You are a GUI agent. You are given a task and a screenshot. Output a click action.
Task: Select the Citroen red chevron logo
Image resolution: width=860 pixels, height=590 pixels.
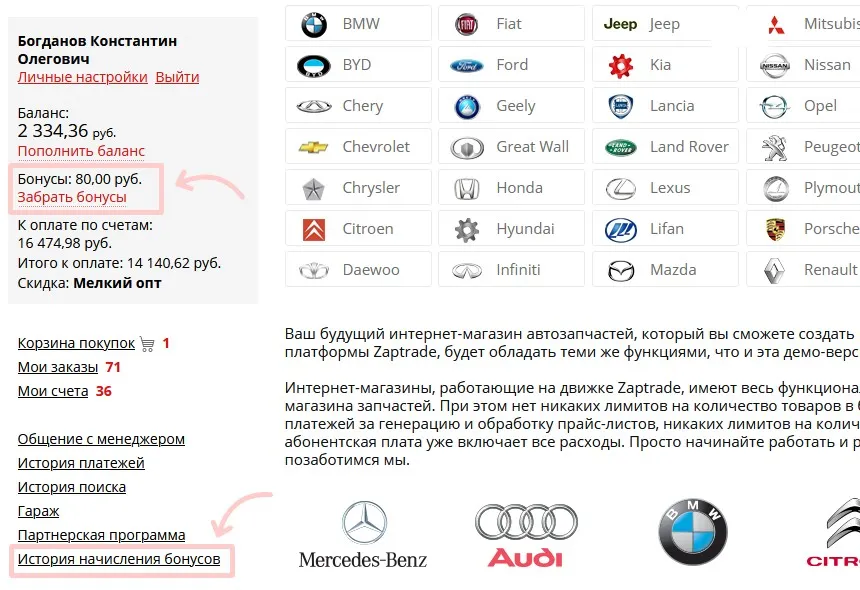pos(314,230)
